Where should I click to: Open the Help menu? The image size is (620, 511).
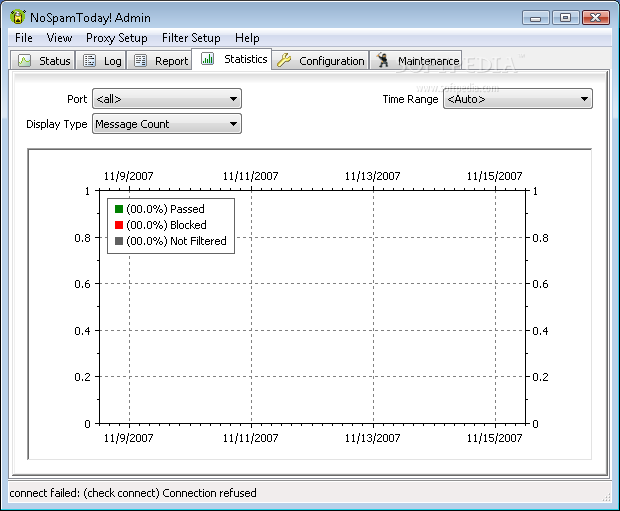[247, 38]
